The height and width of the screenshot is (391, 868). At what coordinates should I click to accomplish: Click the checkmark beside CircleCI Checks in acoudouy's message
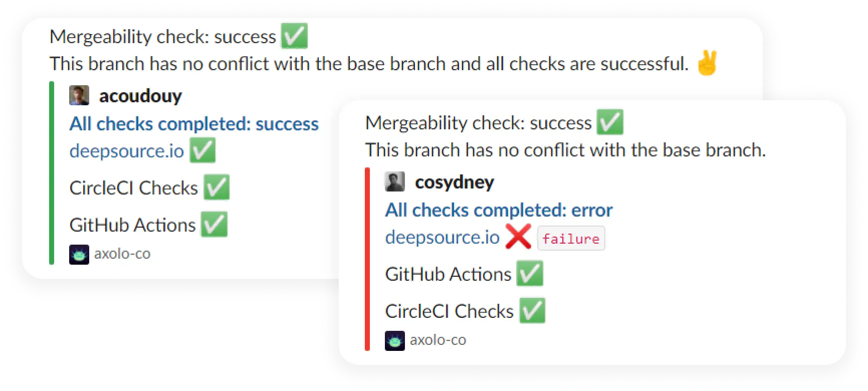click(x=216, y=187)
